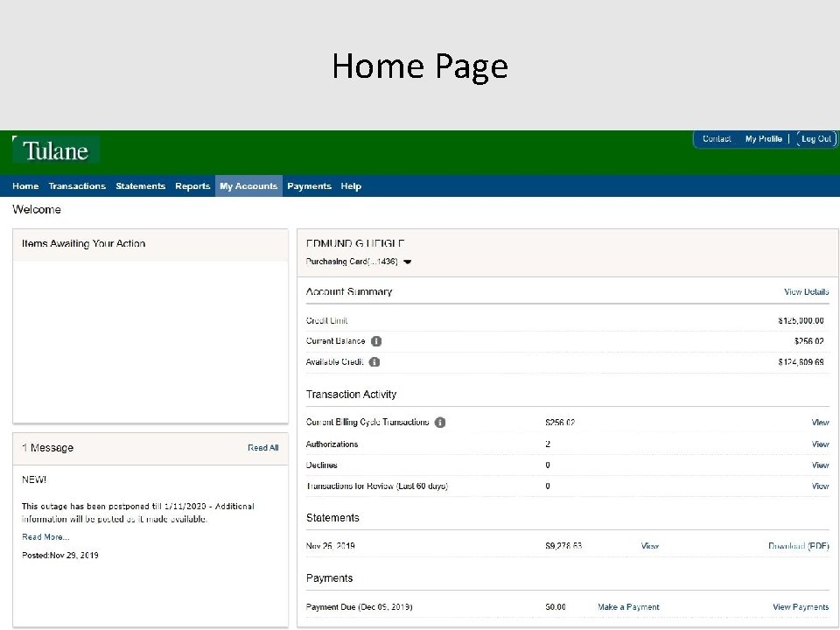Screen dimensions: 840x630
Task: Click the Current Balance info icon
Action: coord(376,340)
